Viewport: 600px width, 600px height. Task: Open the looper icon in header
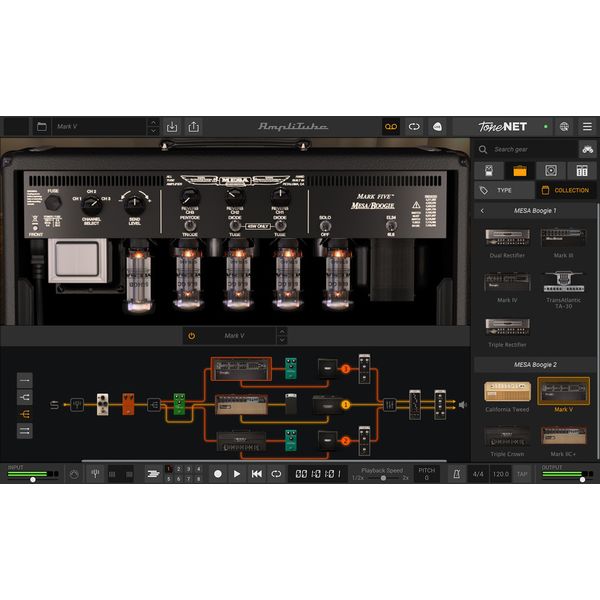point(414,127)
